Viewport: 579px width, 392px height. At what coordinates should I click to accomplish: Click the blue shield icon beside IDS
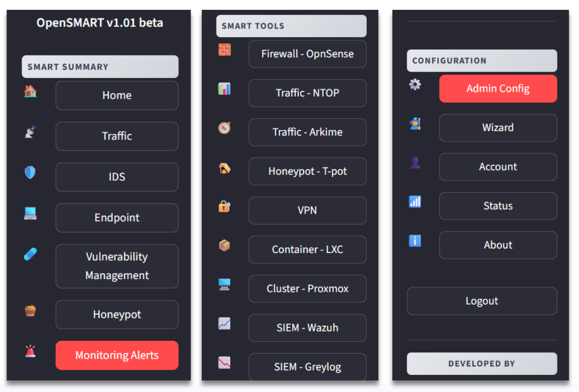30,172
